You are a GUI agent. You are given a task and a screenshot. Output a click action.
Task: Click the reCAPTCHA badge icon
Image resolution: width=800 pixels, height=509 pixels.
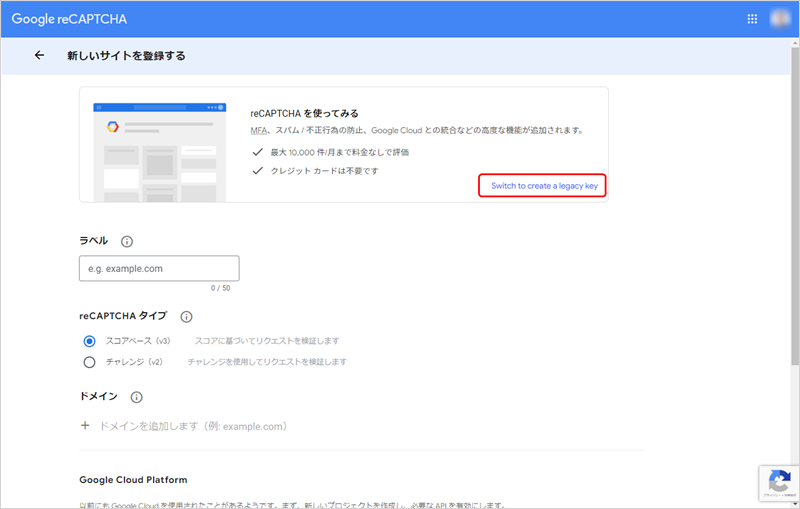779,482
